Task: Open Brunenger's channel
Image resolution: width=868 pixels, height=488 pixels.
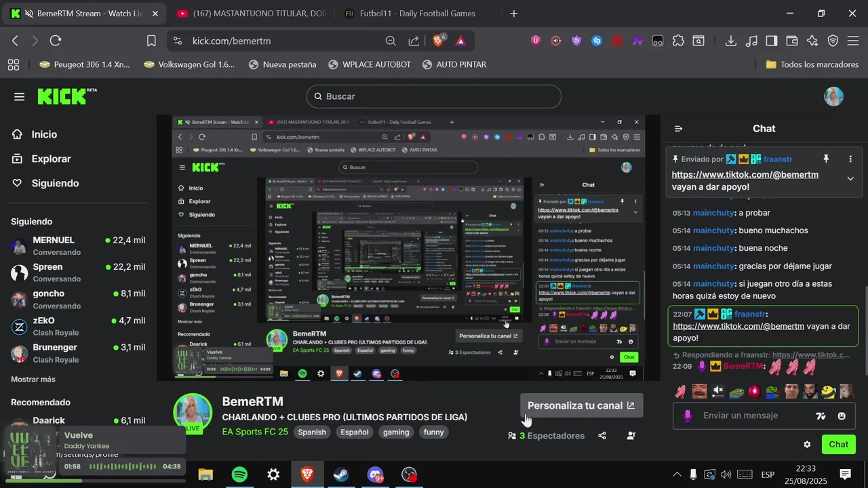Action: pos(78,352)
